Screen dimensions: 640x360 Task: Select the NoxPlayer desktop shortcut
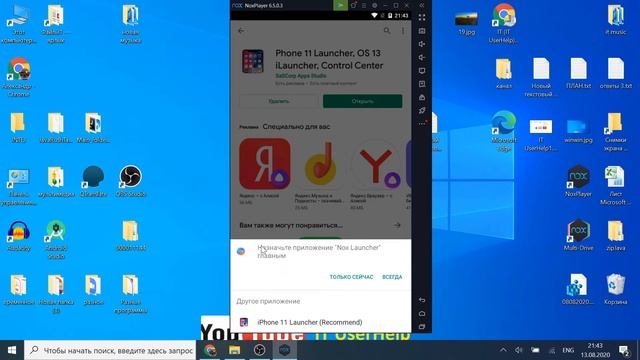pos(578,181)
